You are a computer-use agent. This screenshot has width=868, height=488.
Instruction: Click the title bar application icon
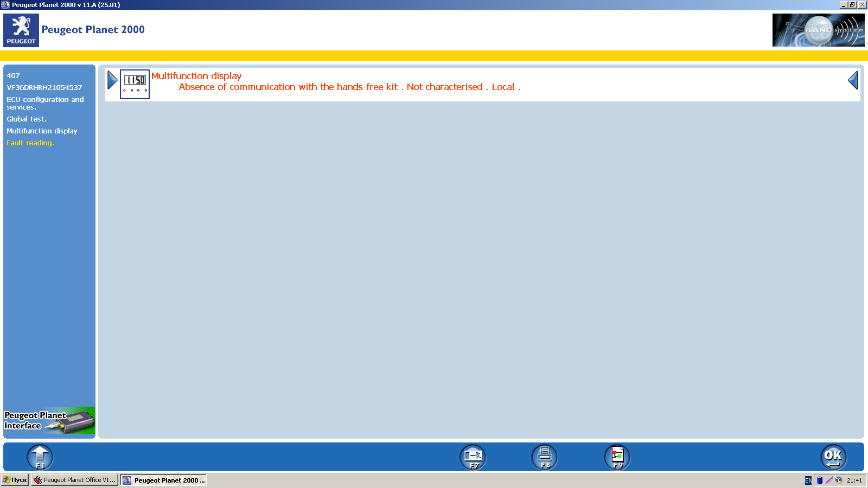pos(5,5)
